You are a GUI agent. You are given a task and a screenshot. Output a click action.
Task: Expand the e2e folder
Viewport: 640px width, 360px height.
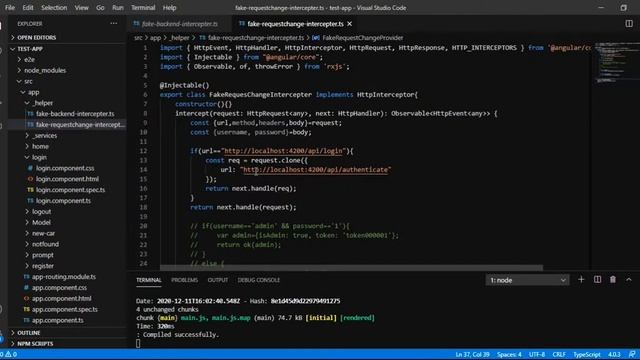[29, 60]
